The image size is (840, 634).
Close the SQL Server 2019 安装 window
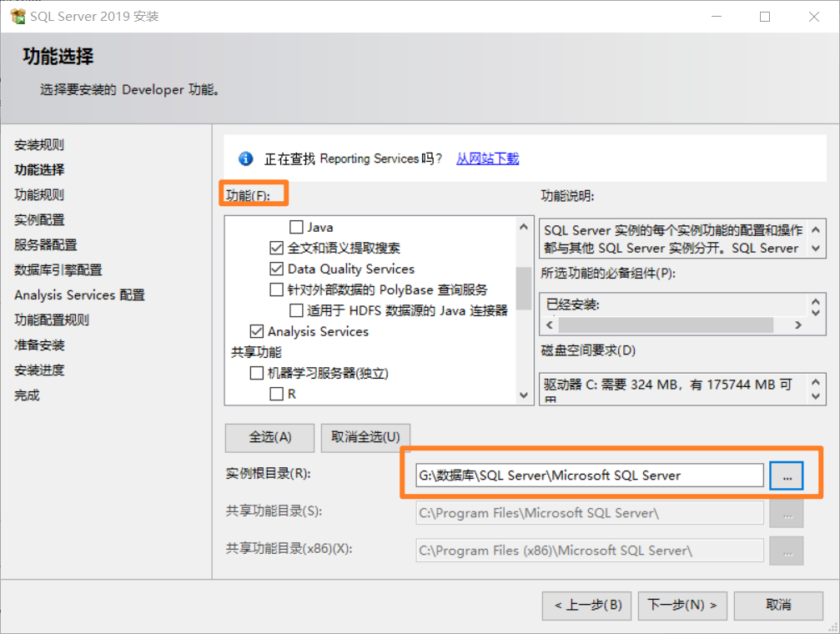[x=814, y=17]
